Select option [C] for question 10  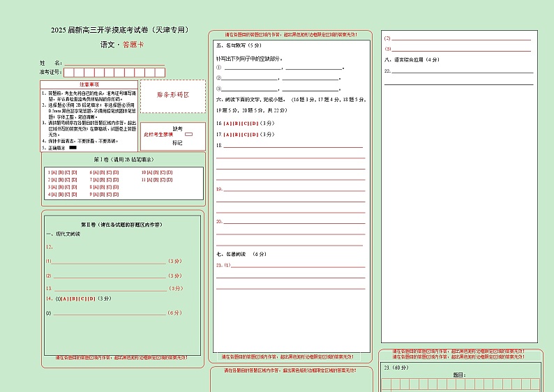pyautogui.click(x=163, y=172)
